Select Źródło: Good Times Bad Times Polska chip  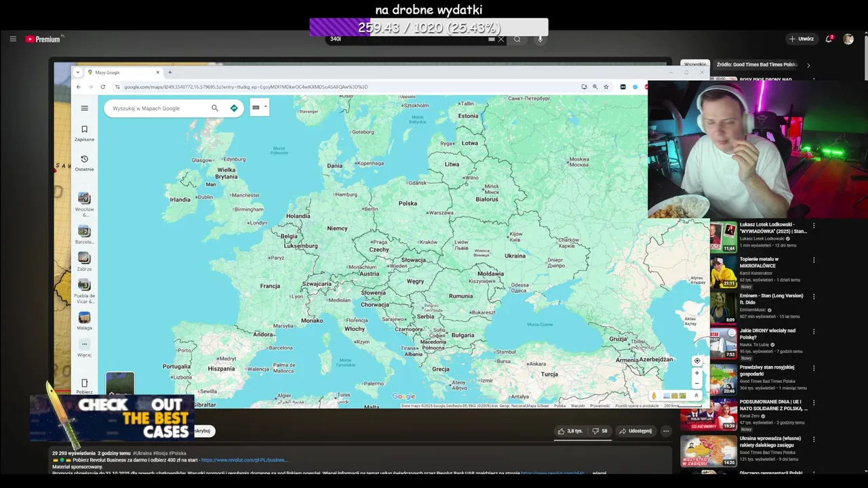[757, 65]
